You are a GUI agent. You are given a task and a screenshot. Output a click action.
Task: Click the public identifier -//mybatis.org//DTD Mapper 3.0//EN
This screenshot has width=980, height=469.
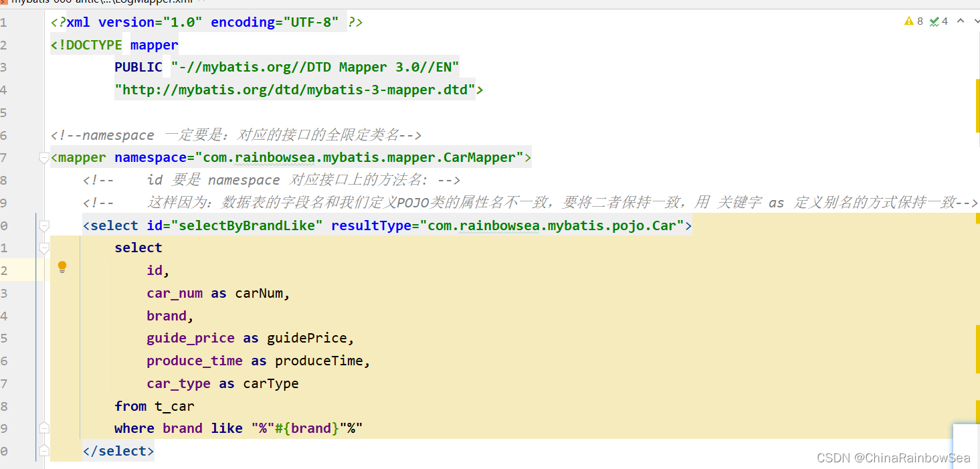tap(315, 67)
